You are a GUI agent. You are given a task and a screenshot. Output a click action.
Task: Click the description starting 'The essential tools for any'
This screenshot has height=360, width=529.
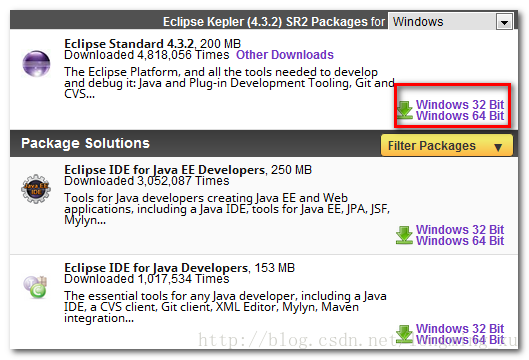(225, 307)
